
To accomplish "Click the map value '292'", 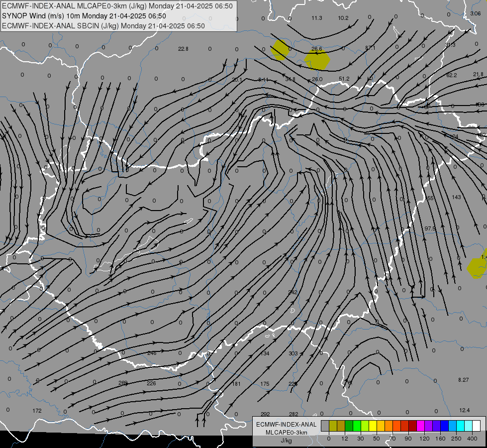I will pyautogui.click(x=265, y=414).
